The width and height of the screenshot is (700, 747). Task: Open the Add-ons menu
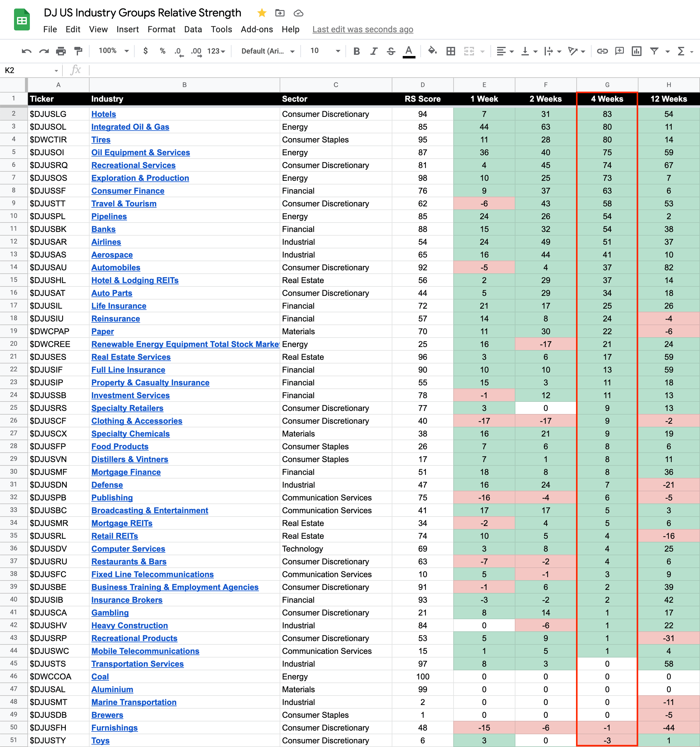click(257, 29)
